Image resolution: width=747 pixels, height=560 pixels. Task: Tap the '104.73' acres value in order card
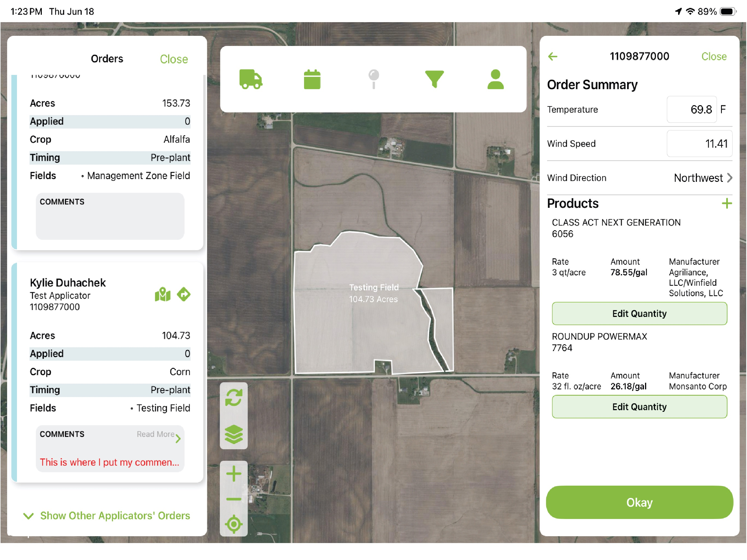(176, 336)
